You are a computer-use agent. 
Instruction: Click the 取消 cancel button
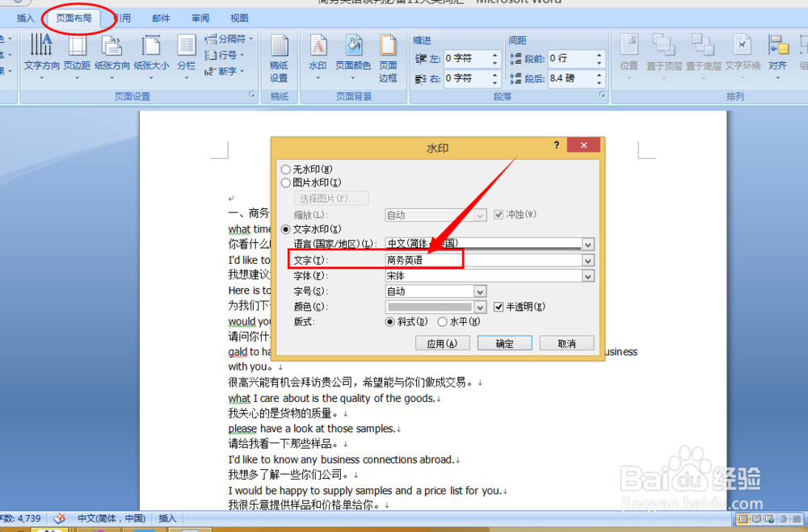[567, 344]
